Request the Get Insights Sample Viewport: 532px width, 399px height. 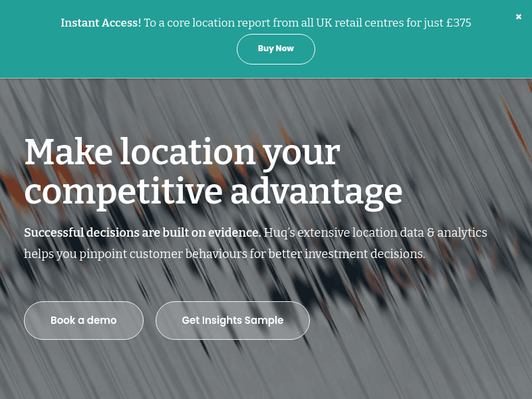click(233, 321)
